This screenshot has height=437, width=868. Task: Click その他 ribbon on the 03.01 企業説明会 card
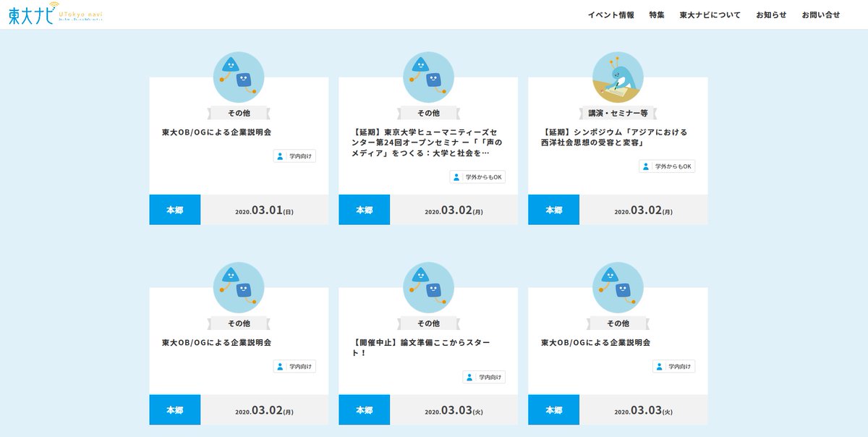(x=239, y=113)
